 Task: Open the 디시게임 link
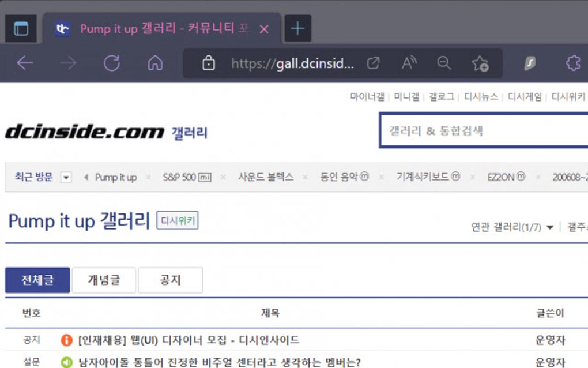[x=525, y=97]
